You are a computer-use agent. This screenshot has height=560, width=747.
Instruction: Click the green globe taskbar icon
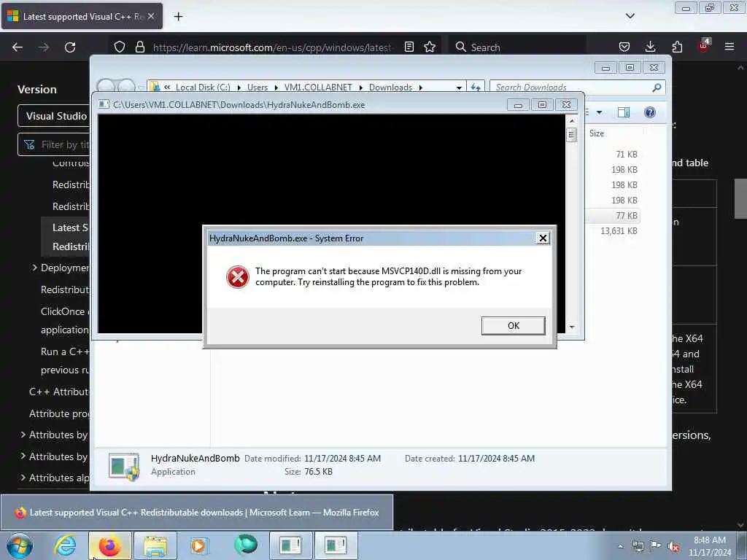tap(246, 544)
